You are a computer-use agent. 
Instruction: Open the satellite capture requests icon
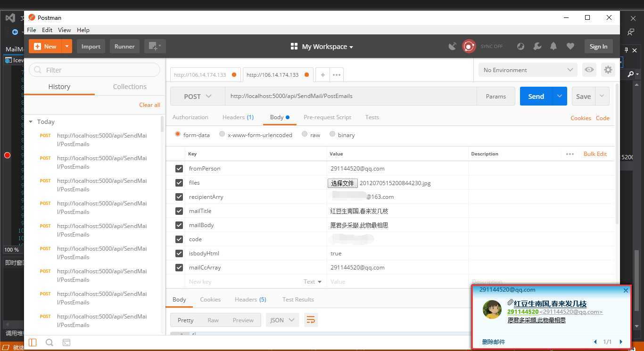(x=452, y=46)
